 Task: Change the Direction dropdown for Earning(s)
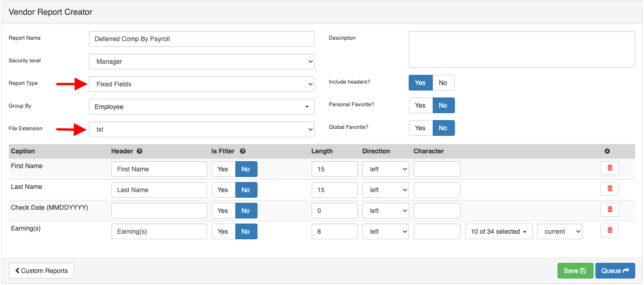pyautogui.click(x=386, y=231)
